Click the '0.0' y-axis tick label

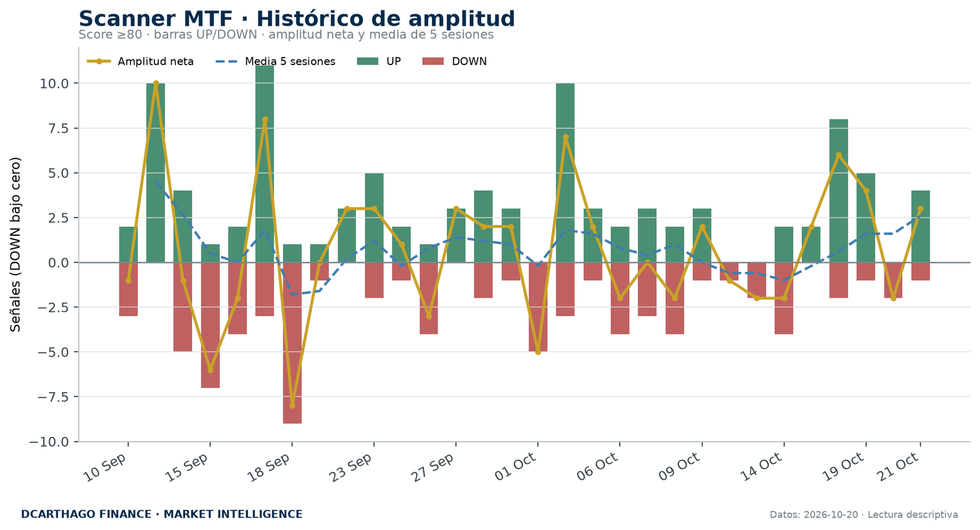[x=59, y=262]
